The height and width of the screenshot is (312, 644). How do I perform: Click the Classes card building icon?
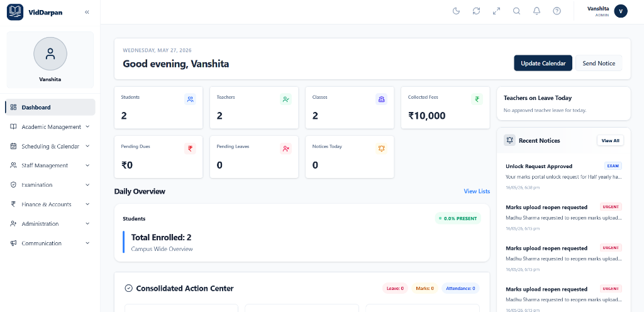point(382,99)
